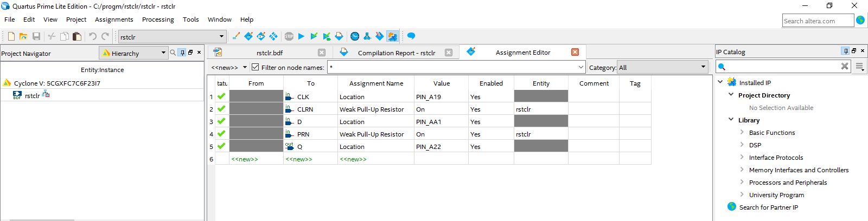
Task: Toggle the pin on IP Catalog panel
Action: 845,51
